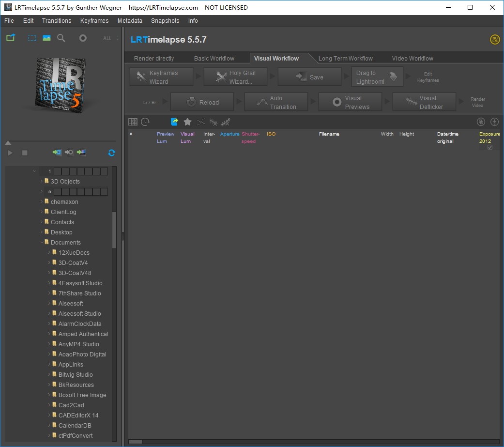Open the File menu

[x=9, y=20]
